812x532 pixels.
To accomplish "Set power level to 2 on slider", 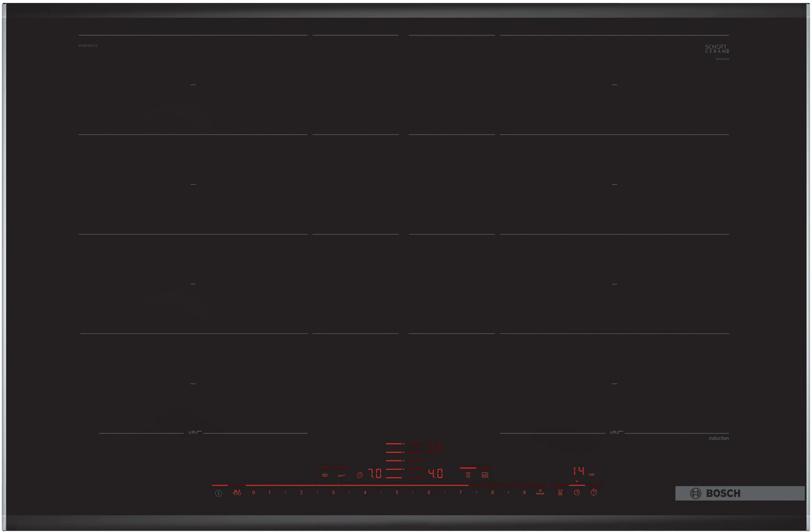I will [301, 493].
